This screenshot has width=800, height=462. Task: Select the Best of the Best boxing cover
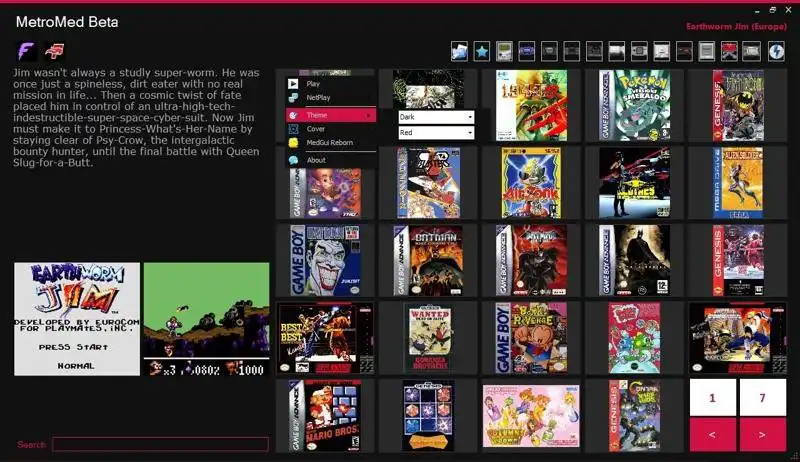click(326, 338)
